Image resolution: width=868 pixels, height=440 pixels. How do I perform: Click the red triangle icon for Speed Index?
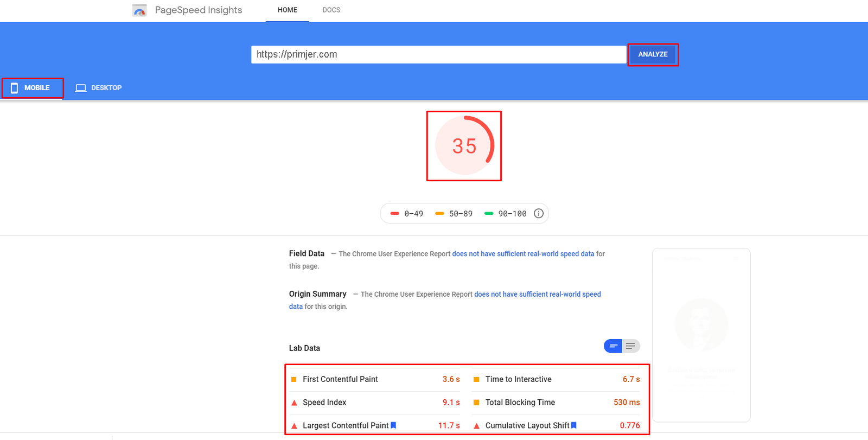click(294, 403)
